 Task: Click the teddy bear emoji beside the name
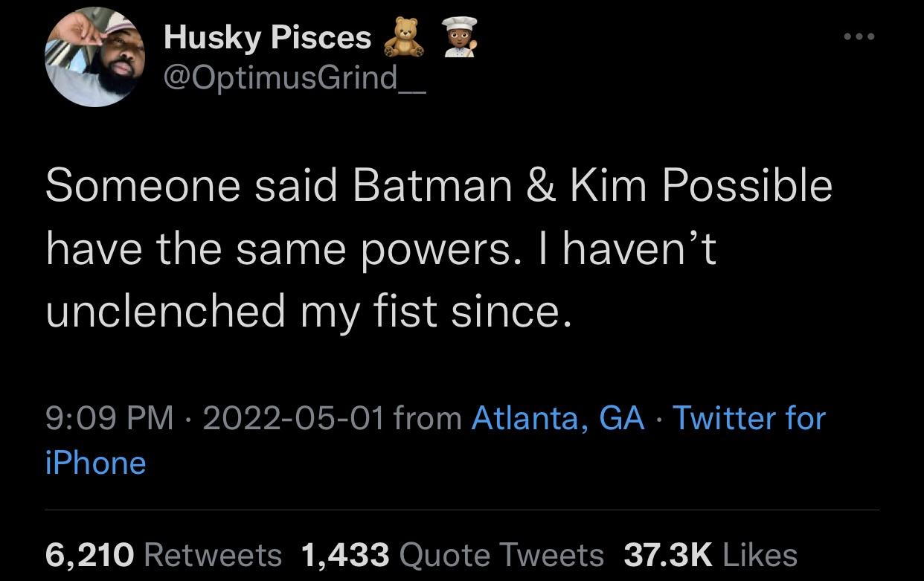[x=402, y=37]
